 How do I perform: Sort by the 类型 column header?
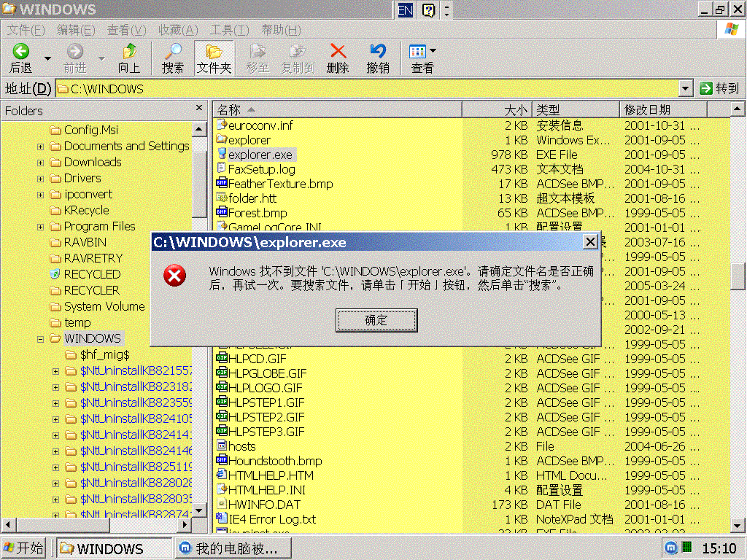click(x=575, y=110)
